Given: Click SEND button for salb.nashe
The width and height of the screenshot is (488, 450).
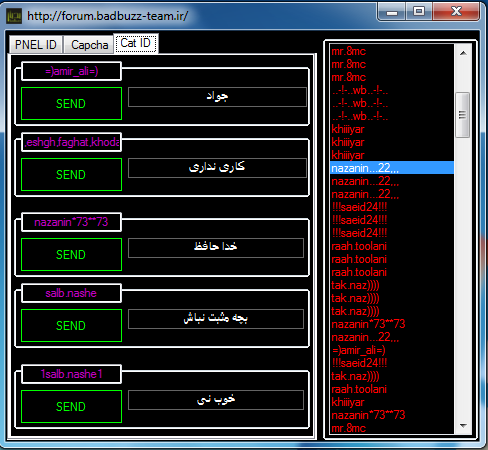Looking at the screenshot, I should pyautogui.click(x=71, y=326).
